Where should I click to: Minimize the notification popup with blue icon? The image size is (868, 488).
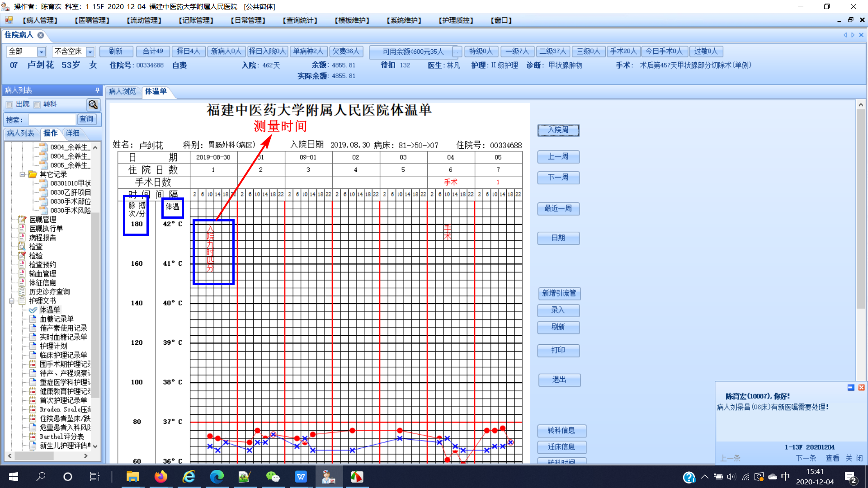850,388
